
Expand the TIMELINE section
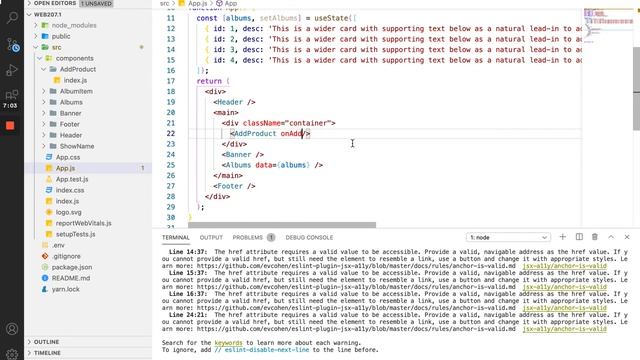point(47,353)
